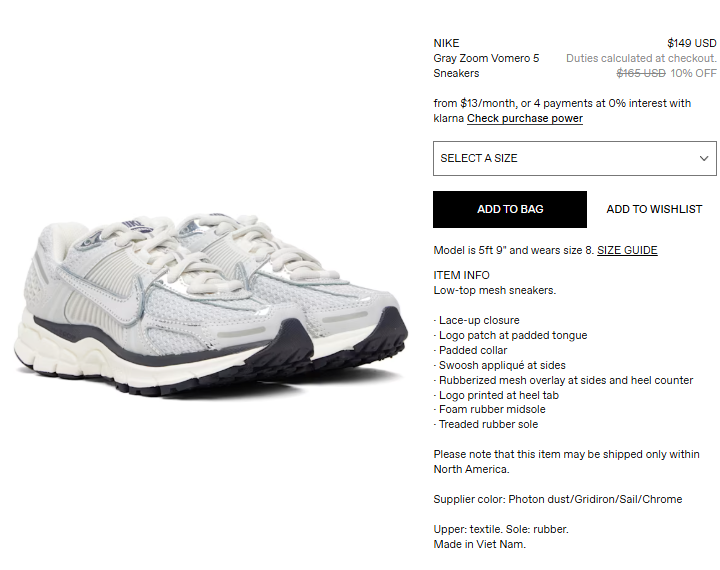Click the NIKE brand name

pos(446,43)
